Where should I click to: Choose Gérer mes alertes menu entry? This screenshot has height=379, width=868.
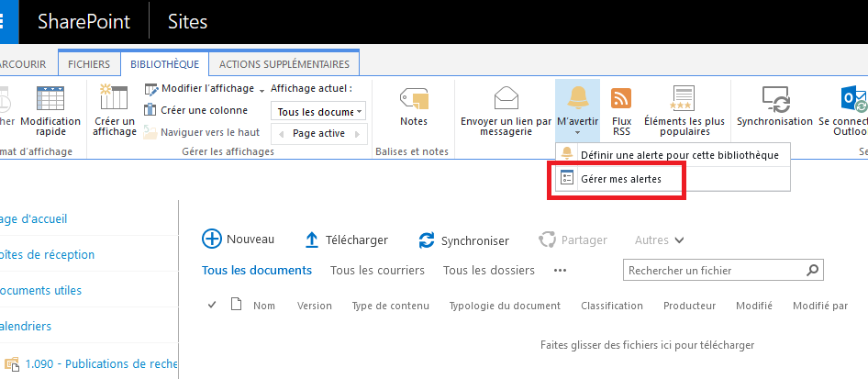620,180
